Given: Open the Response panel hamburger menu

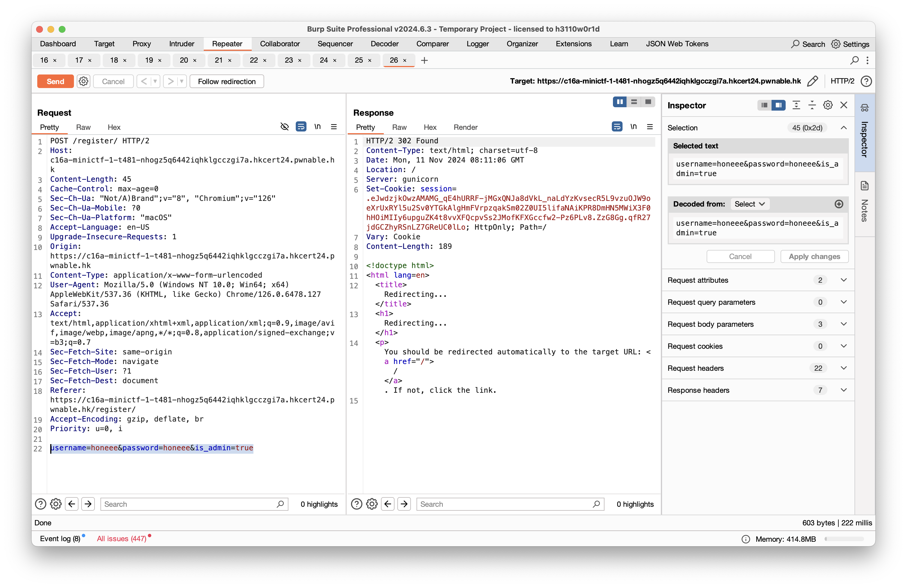Looking at the screenshot, I should [x=649, y=126].
